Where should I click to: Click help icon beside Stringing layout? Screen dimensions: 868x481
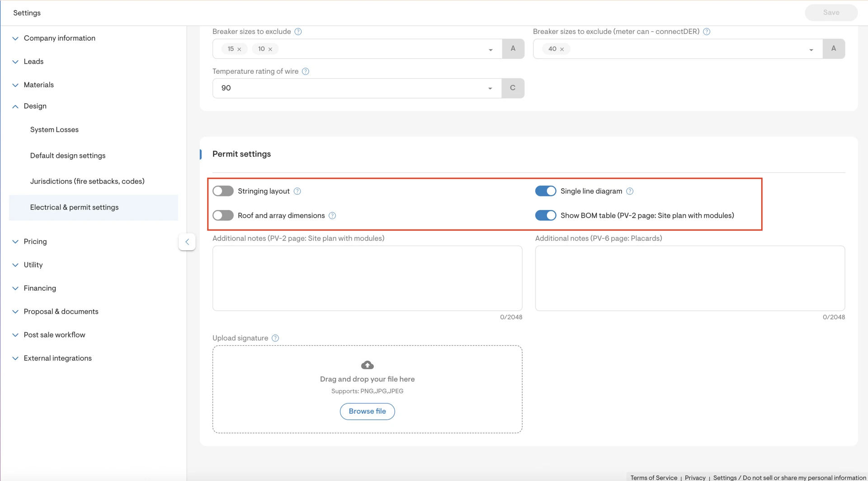tap(297, 191)
